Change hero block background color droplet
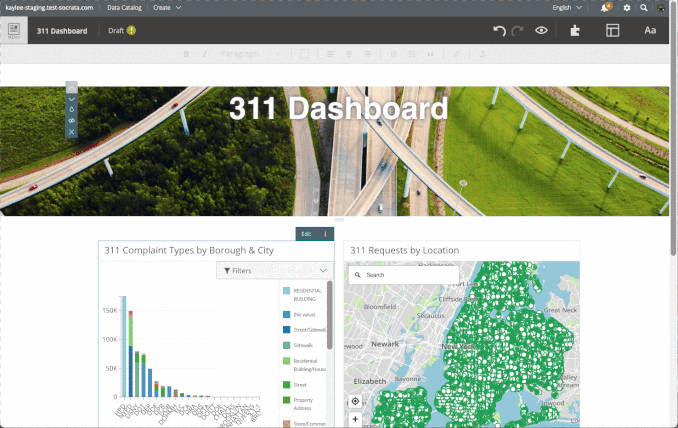678x428 pixels. tap(72, 110)
